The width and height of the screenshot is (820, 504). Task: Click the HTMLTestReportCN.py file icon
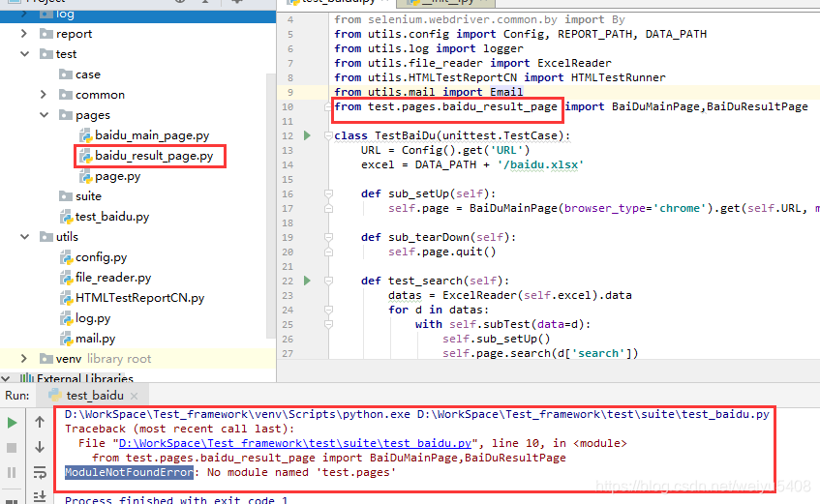click(66, 299)
